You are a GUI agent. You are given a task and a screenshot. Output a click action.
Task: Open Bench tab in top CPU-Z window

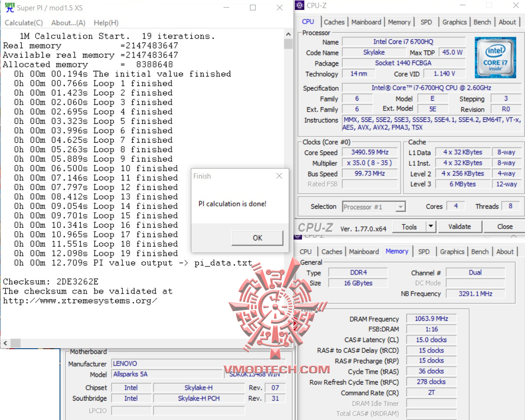[x=482, y=22]
